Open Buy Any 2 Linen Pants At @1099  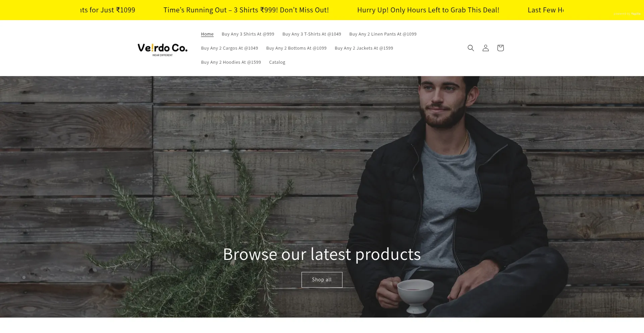(383, 34)
